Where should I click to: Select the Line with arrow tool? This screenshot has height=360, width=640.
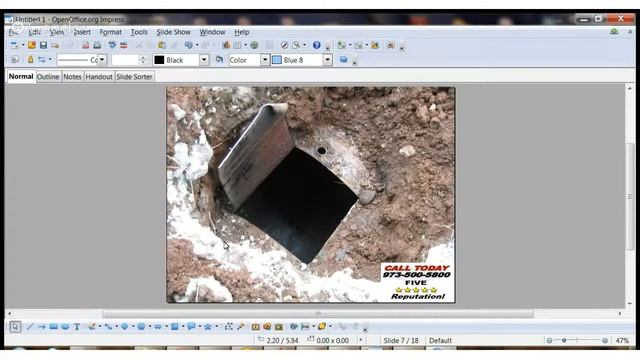(42, 327)
